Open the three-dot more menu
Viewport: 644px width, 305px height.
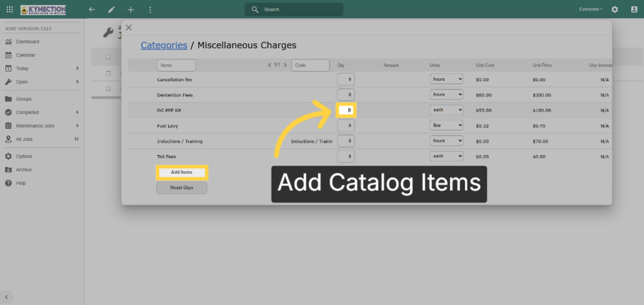coord(150,10)
